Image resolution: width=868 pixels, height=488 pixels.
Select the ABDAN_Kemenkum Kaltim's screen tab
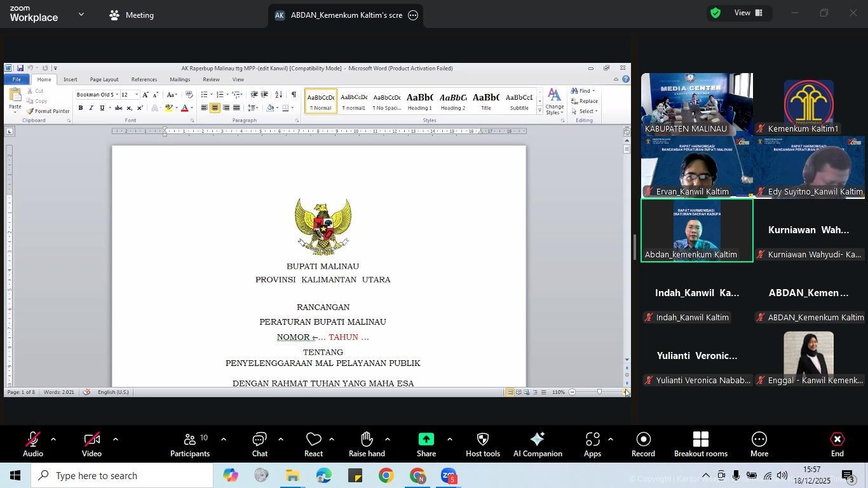click(346, 15)
